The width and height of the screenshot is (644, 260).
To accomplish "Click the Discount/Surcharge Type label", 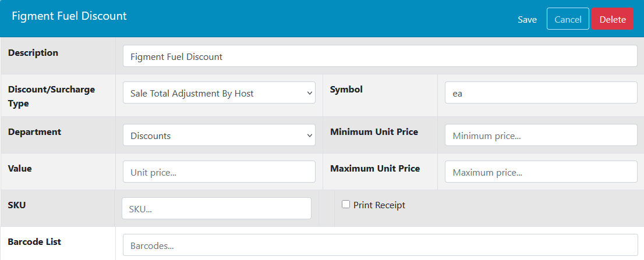I will [51, 97].
